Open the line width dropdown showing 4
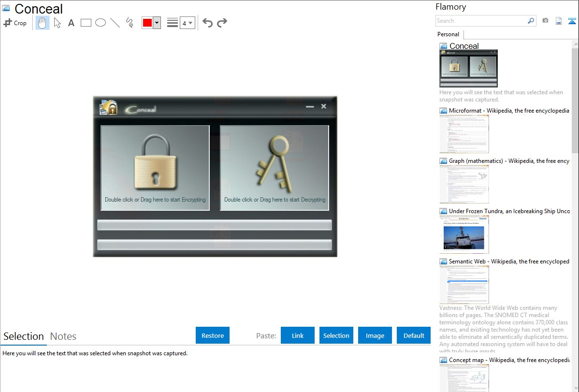The width and height of the screenshot is (579, 392). pos(188,23)
